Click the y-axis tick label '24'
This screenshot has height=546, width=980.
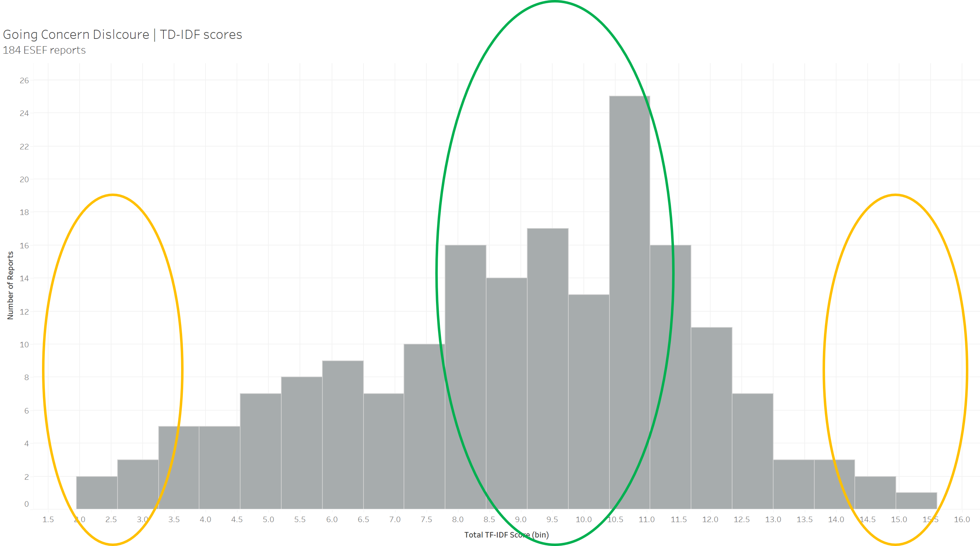(24, 113)
